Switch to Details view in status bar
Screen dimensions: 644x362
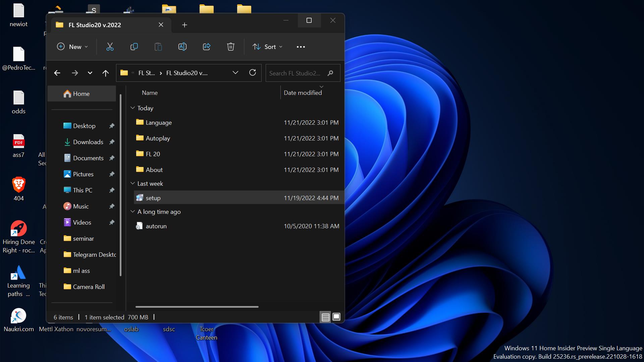[x=325, y=317]
